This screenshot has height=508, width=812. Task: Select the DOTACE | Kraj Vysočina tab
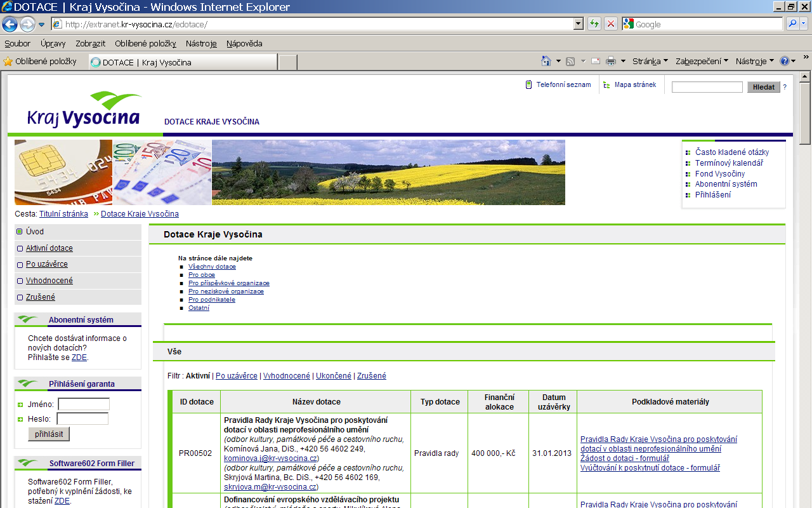(x=183, y=62)
